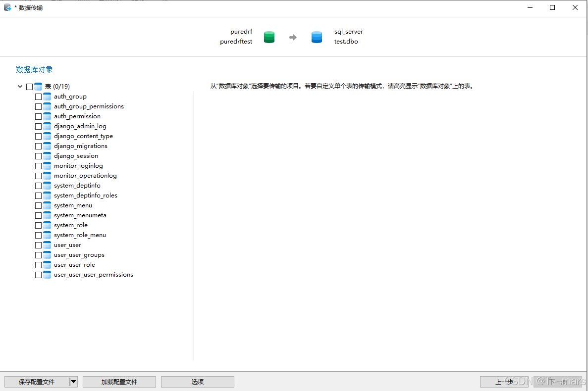
Task: Click the table icon of monitor_operationlog
Action: click(x=47, y=176)
